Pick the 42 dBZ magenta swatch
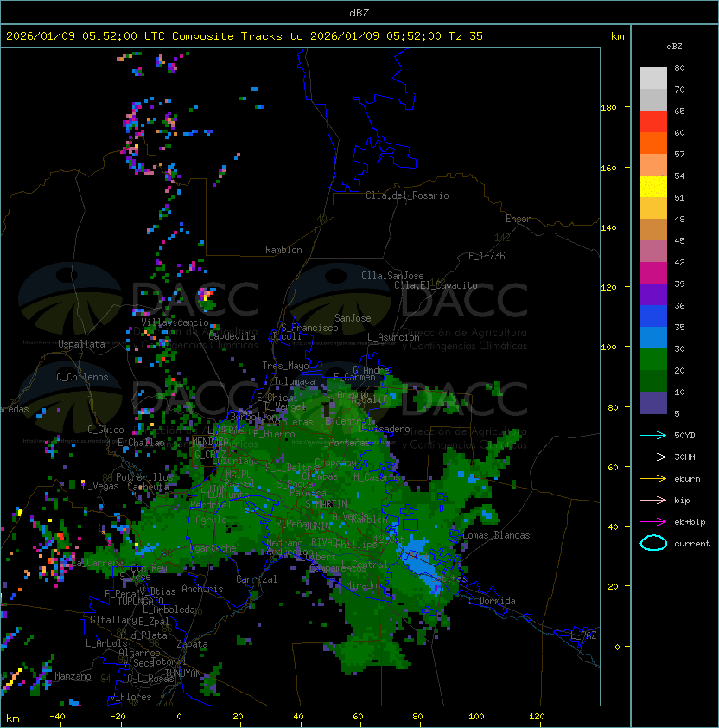 pos(653,272)
